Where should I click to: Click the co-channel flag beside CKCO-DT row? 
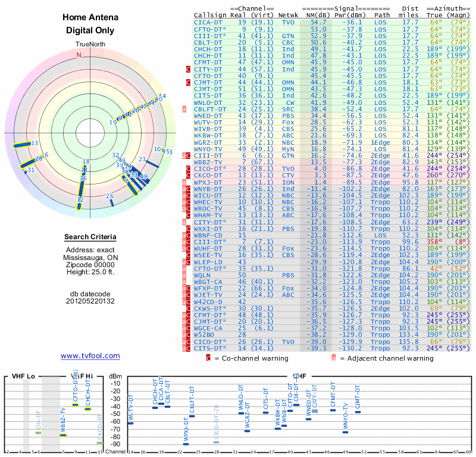click(x=188, y=175)
